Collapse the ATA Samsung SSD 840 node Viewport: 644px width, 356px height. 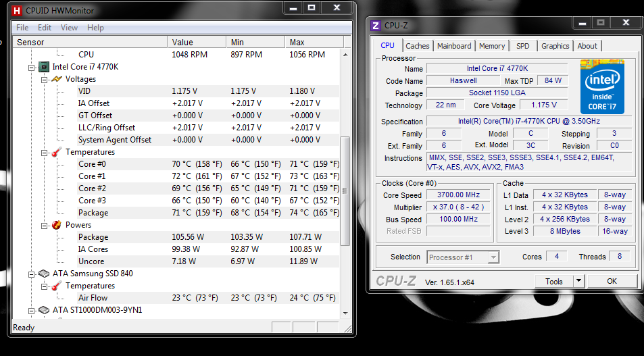[31, 274]
